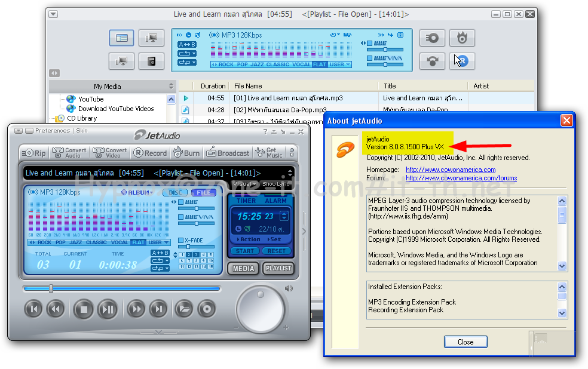588x369 pixels.
Task: Click the info icon in top window display
Action: [x=400, y=35]
